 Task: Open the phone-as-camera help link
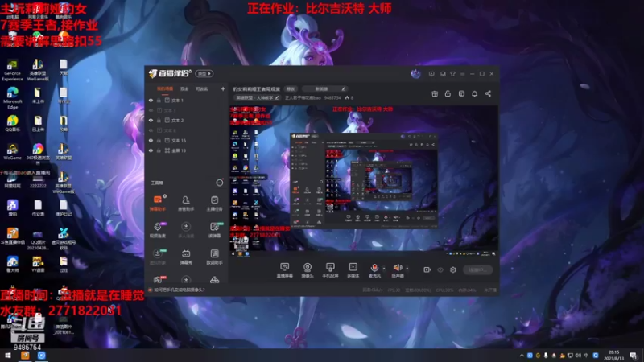179,290
